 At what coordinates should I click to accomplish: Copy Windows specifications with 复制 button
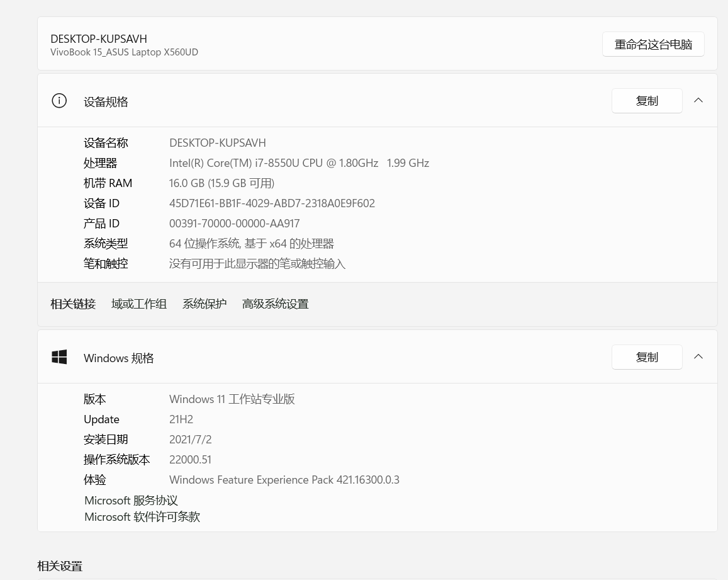tap(647, 357)
